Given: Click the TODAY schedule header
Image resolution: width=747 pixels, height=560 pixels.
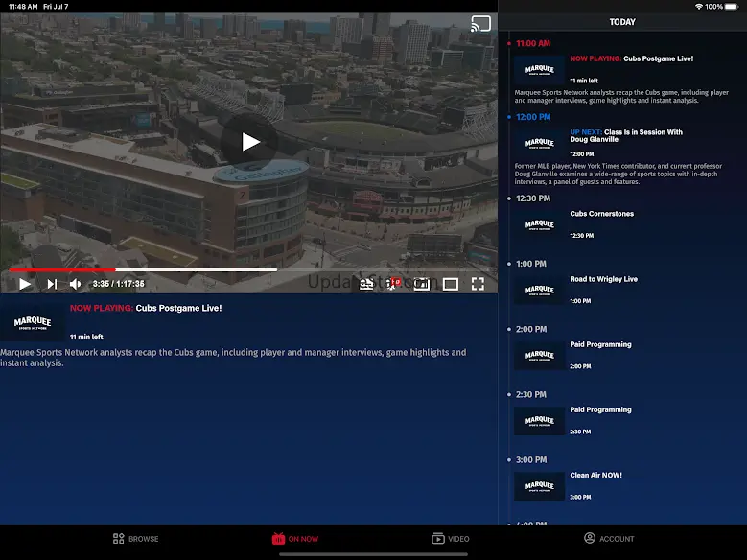Looking at the screenshot, I should [x=622, y=22].
